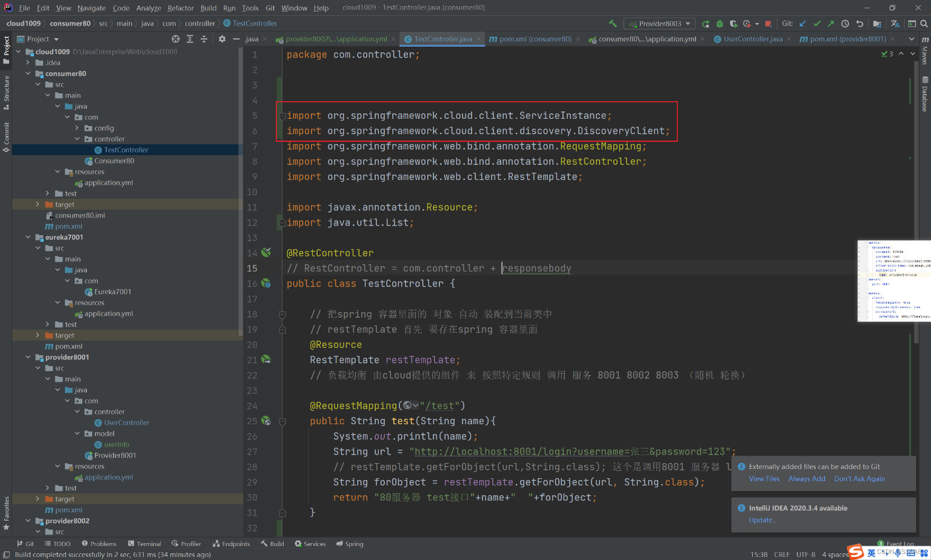Open Git history via the clock icon

[x=845, y=24]
